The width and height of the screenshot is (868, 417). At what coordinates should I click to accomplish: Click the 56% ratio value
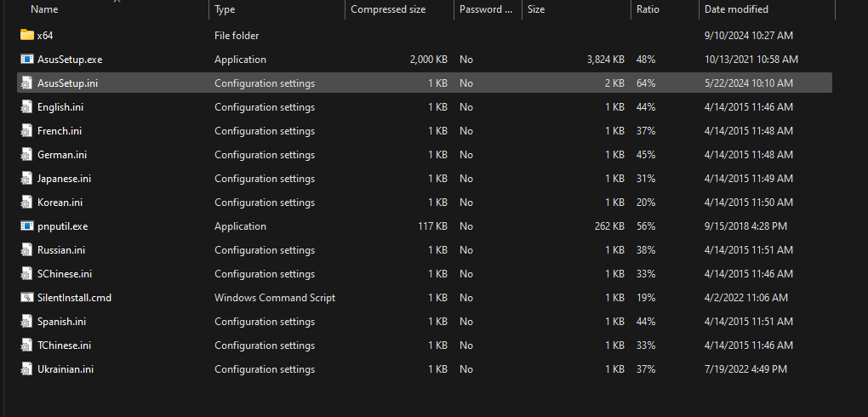click(646, 226)
